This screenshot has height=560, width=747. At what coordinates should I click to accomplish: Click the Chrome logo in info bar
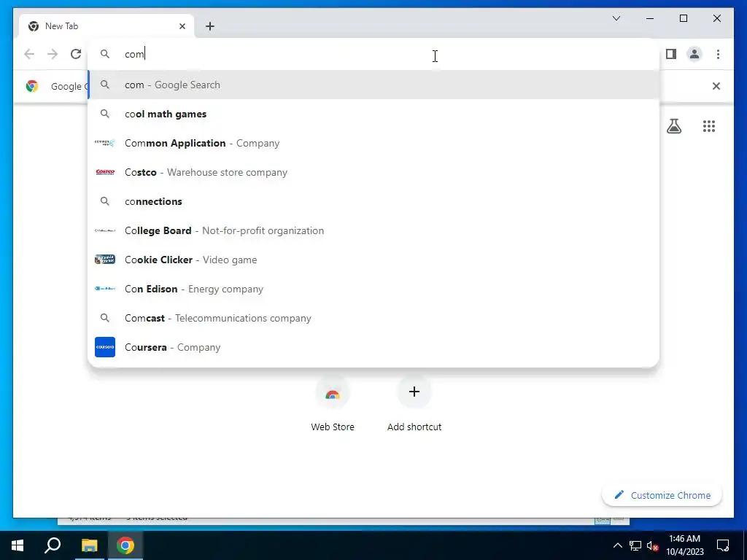(x=32, y=86)
